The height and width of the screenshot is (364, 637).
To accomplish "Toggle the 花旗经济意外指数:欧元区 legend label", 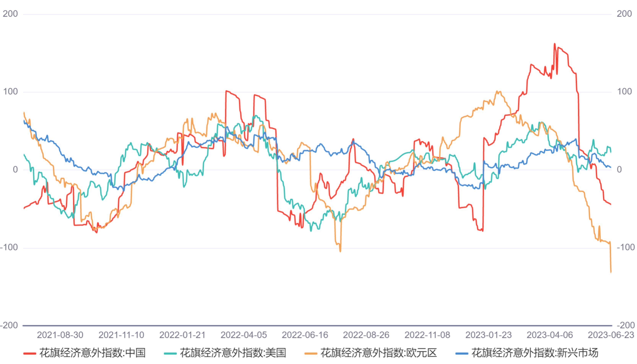I will 379,353.
